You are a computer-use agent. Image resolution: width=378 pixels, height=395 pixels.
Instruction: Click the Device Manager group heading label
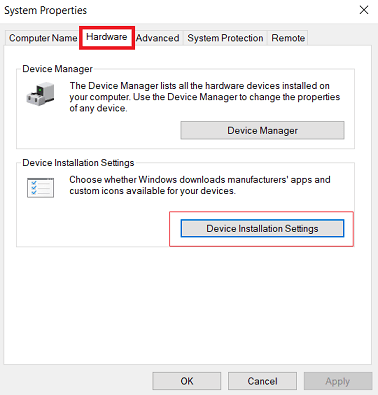click(57, 69)
